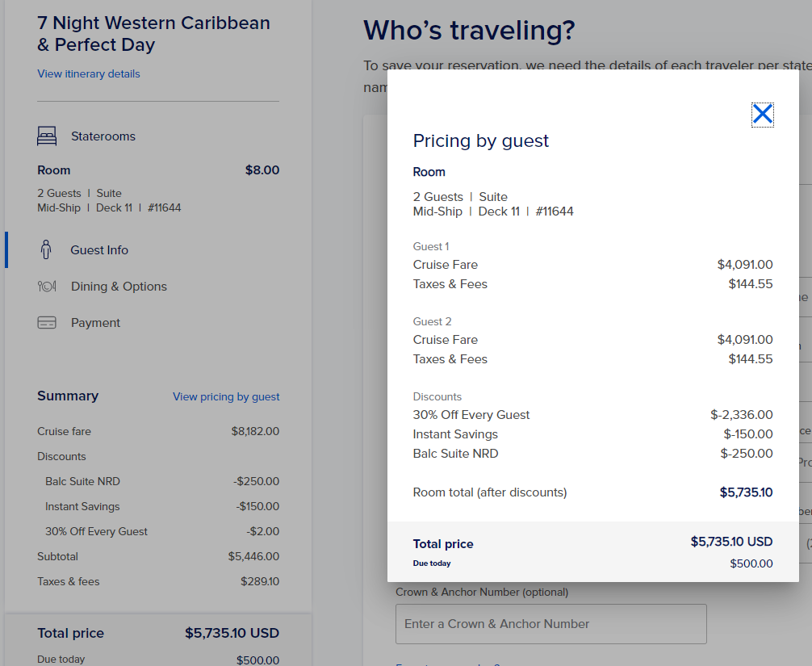Click the 7 Night Western Caribbean title
The height and width of the screenshot is (666, 812).
tap(154, 34)
